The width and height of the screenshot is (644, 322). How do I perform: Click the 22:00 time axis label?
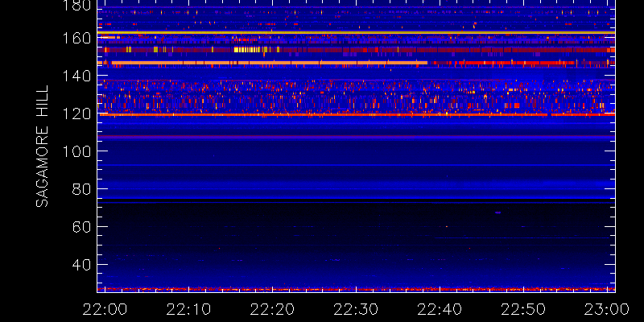(x=105, y=309)
